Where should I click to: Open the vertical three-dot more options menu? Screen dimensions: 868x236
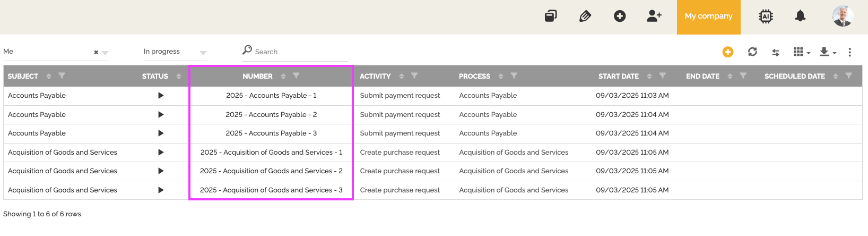[849, 52]
